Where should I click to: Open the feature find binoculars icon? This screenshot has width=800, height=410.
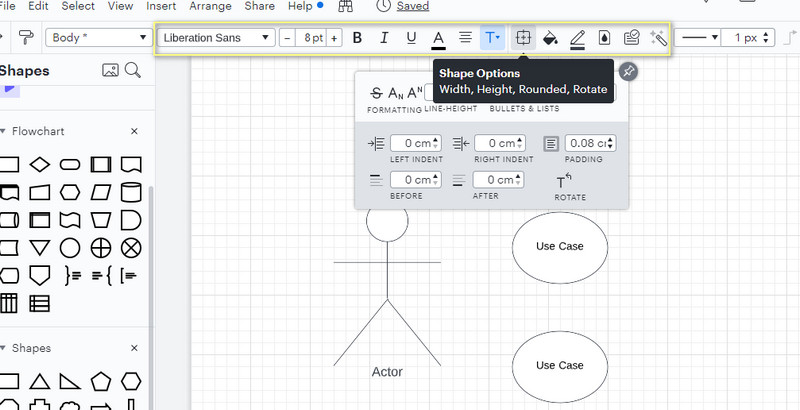(346, 6)
